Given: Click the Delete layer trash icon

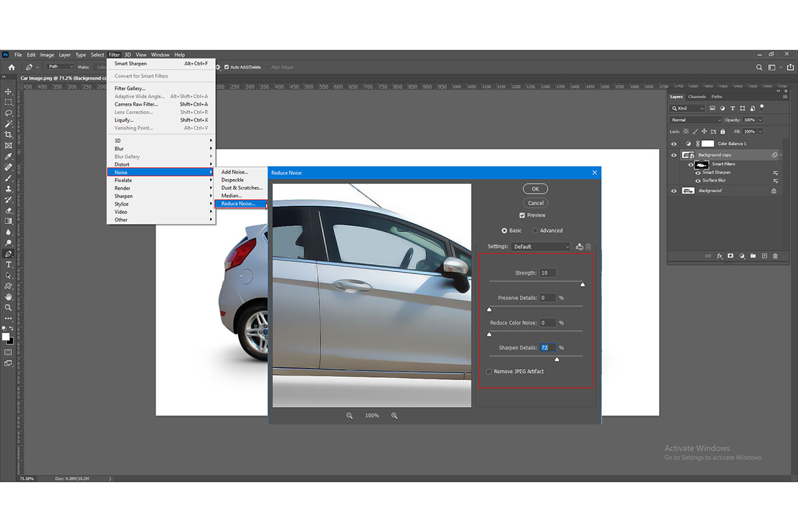Looking at the screenshot, I should (x=775, y=255).
